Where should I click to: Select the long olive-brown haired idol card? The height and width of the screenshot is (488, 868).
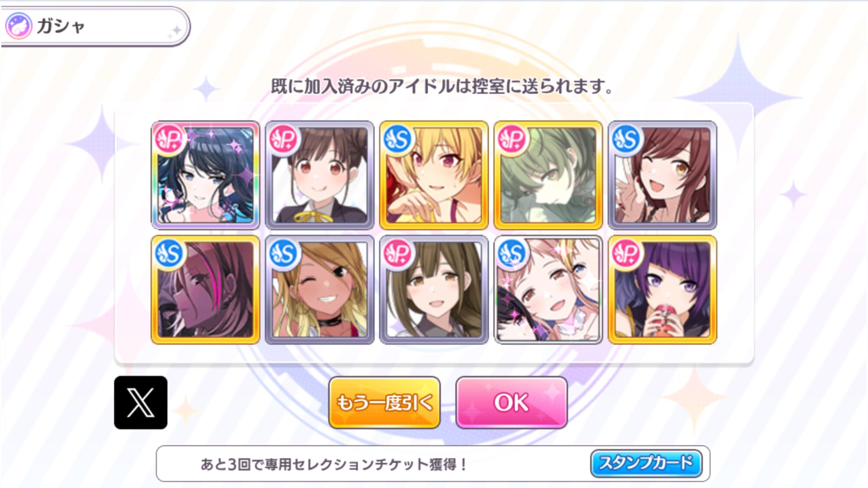pyautogui.click(x=434, y=290)
